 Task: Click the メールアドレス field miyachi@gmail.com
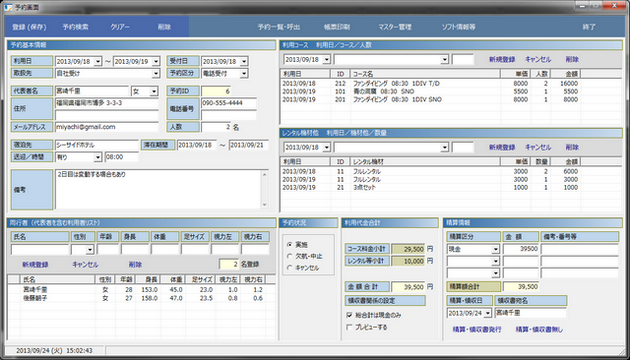tap(107, 127)
